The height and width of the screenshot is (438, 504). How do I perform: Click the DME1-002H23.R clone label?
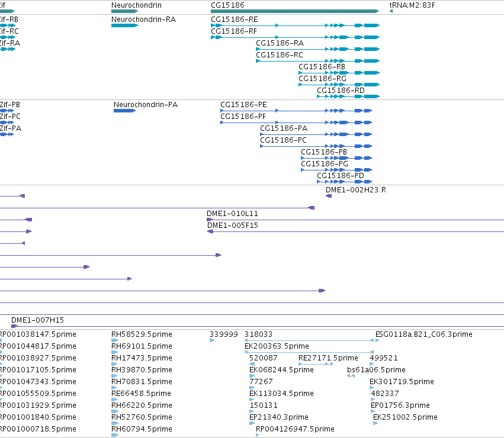click(356, 190)
